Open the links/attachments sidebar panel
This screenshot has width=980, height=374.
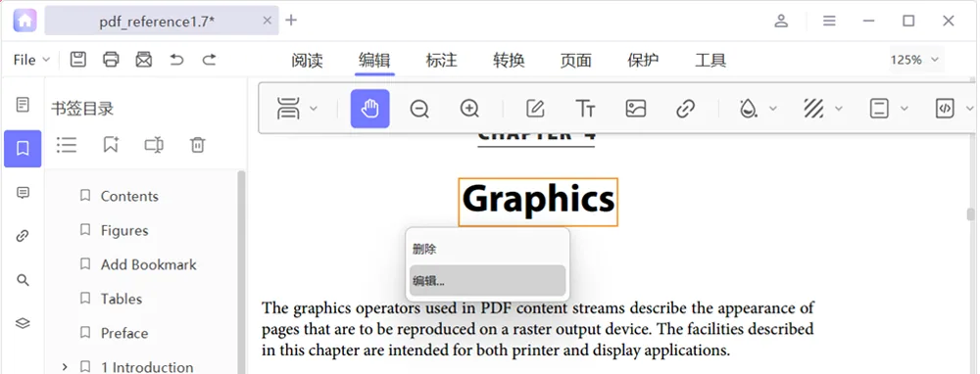tap(23, 236)
